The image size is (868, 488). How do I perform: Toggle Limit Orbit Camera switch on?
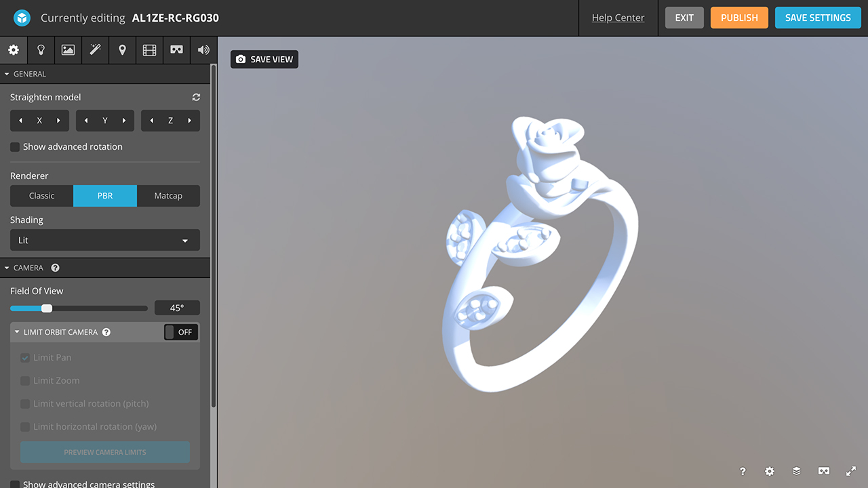pyautogui.click(x=181, y=332)
